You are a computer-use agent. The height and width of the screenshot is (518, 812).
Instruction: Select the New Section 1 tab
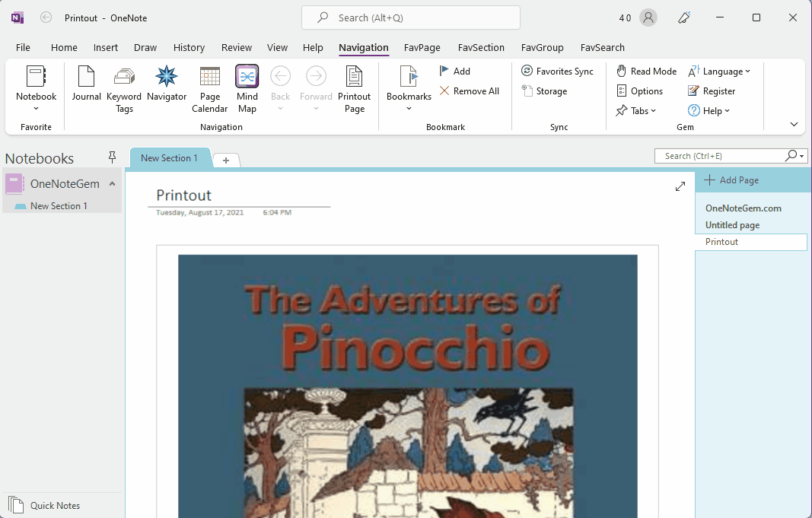170,157
